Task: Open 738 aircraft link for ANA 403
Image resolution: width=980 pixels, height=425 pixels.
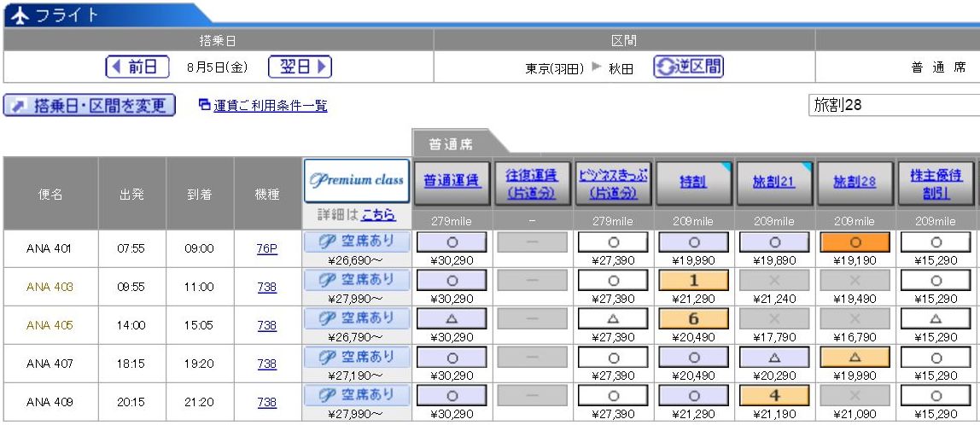Action: coord(267,287)
